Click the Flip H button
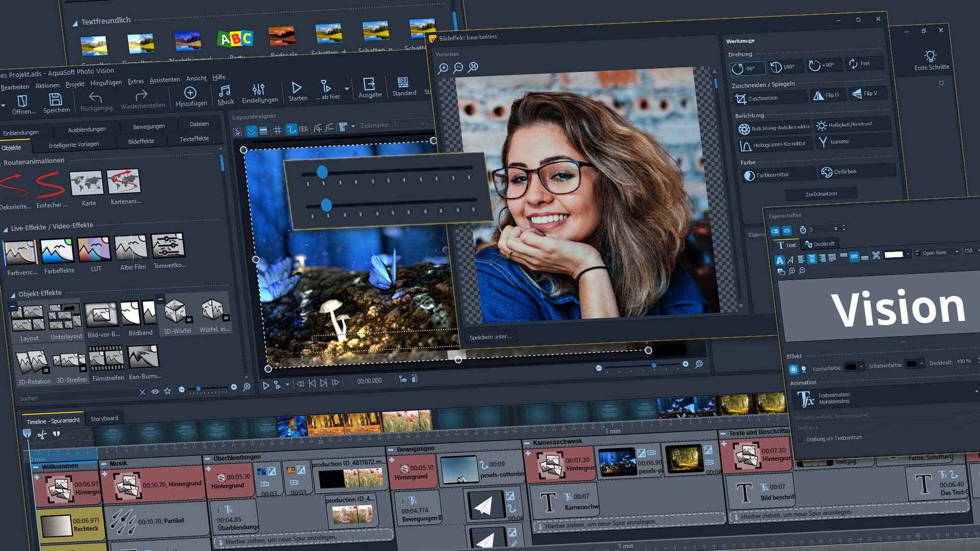This screenshot has width=980, height=551. click(x=827, y=95)
